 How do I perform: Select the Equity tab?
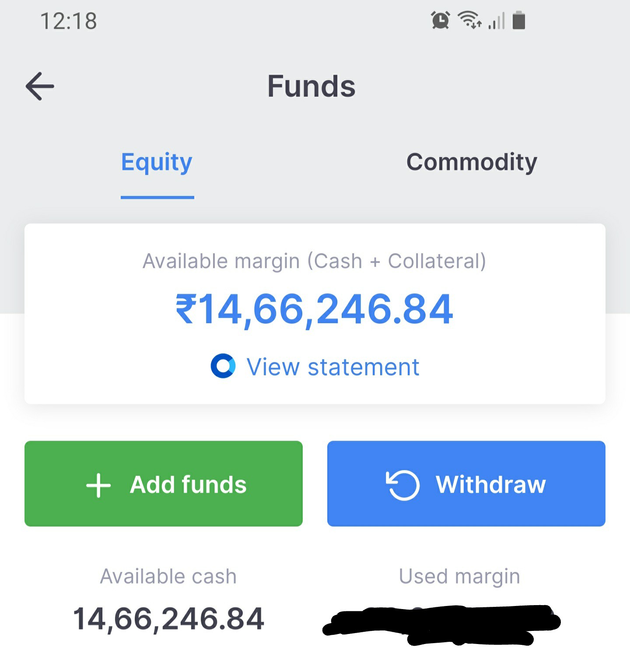pyautogui.click(x=157, y=163)
